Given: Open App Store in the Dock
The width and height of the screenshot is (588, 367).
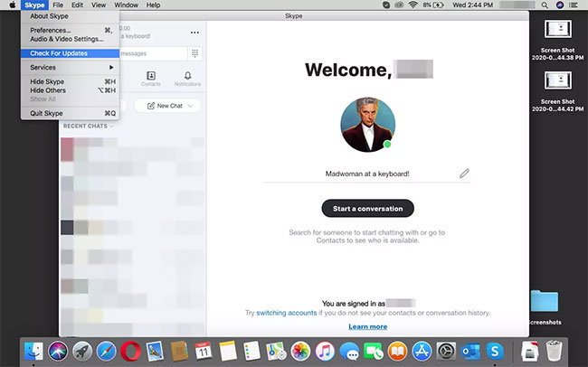Looking at the screenshot, I should [x=422, y=352].
